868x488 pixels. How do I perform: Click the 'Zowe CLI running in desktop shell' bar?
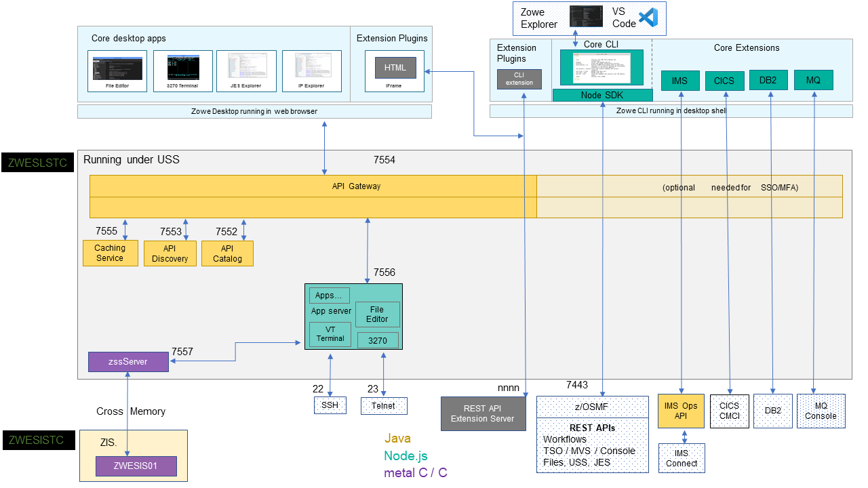point(671,111)
